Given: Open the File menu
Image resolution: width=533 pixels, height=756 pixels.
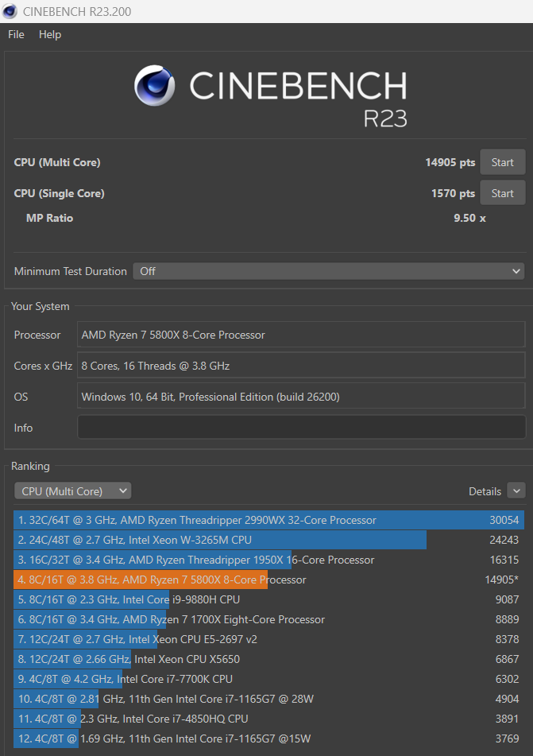Looking at the screenshot, I should (x=16, y=34).
